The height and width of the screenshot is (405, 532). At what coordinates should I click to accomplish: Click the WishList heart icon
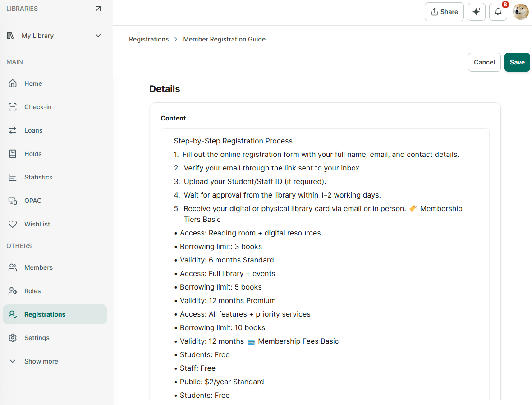tap(13, 224)
